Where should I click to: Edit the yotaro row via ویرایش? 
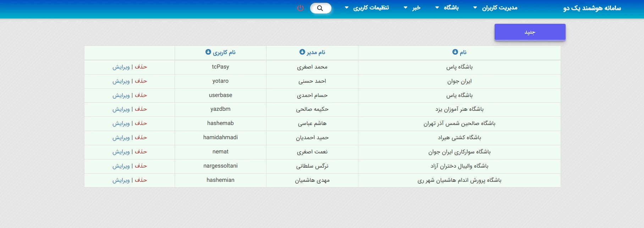[121, 81]
